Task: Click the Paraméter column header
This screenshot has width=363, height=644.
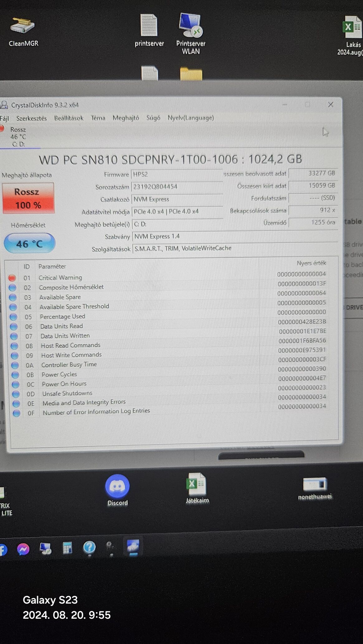Action: (52, 266)
